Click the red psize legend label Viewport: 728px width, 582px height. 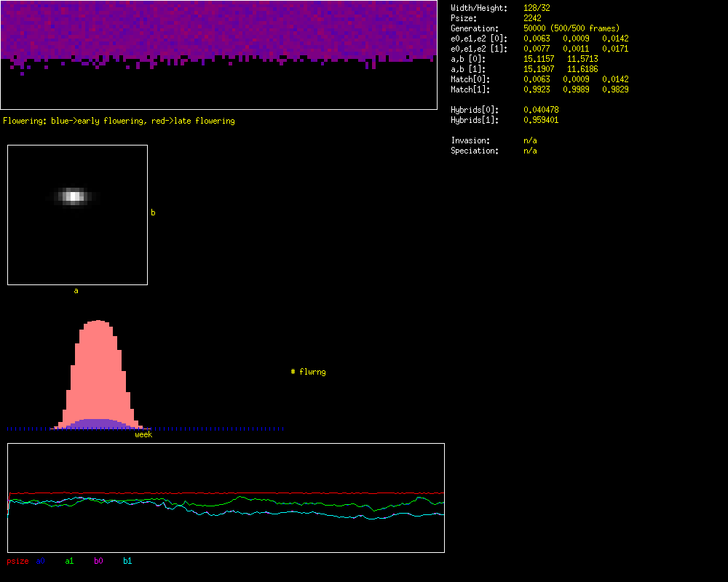click(x=17, y=561)
